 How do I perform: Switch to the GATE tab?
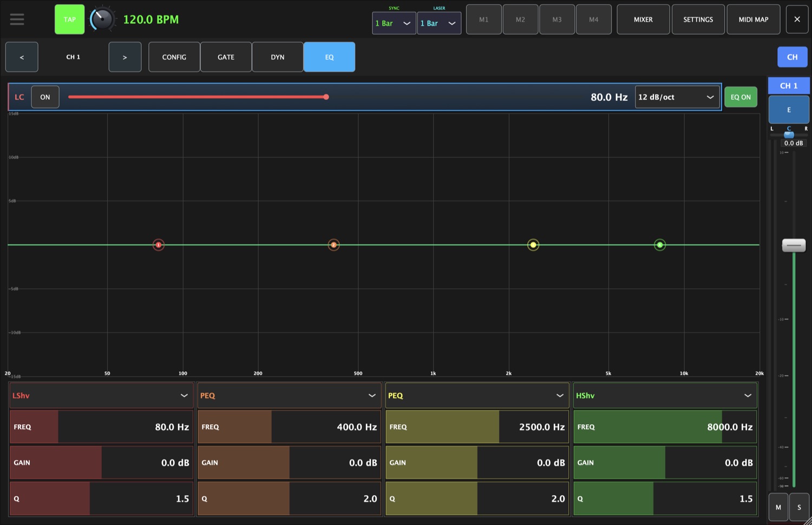coord(226,57)
